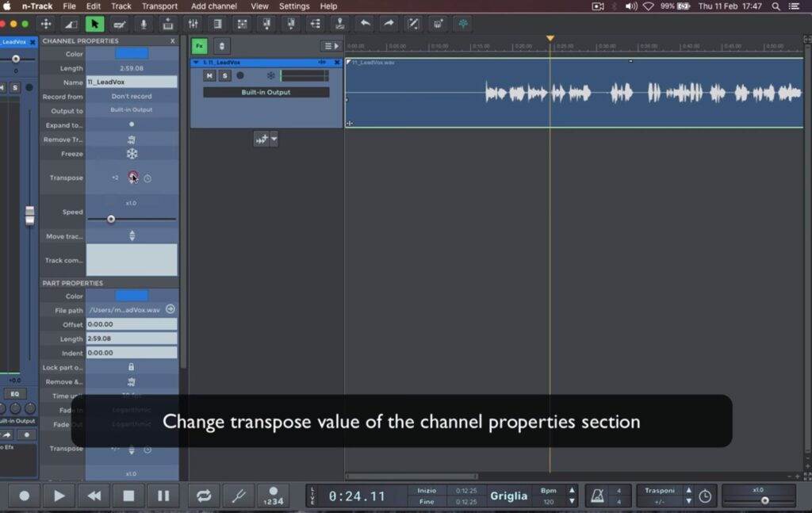The height and width of the screenshot is (513, 812).
Task: Open the Add channel menu
Action: pos(214,6)
